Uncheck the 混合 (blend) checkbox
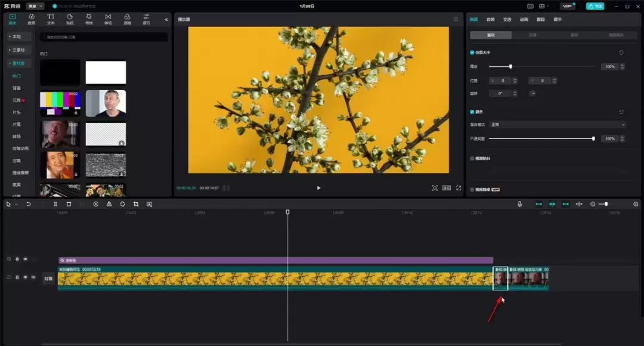This screenshot has width=644, height=346. tap(472, 112)
